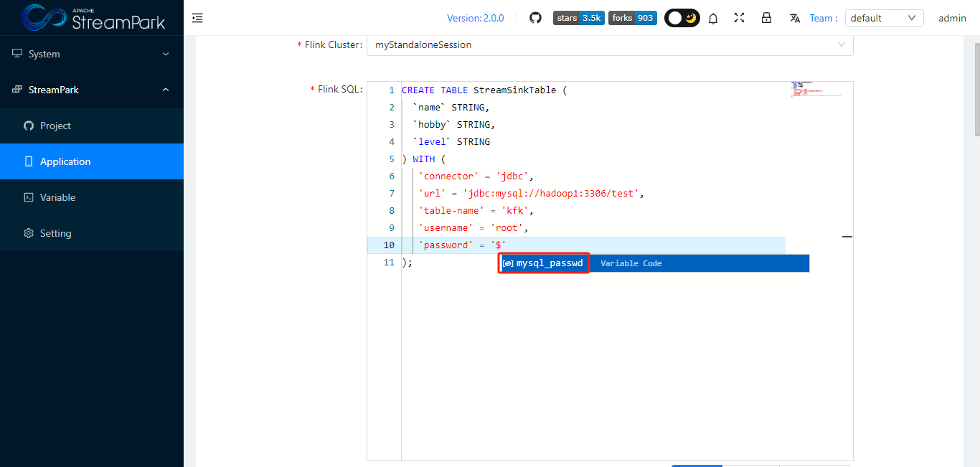
Task: Click the Setting gear icon in sidebar
Action: 29,233
